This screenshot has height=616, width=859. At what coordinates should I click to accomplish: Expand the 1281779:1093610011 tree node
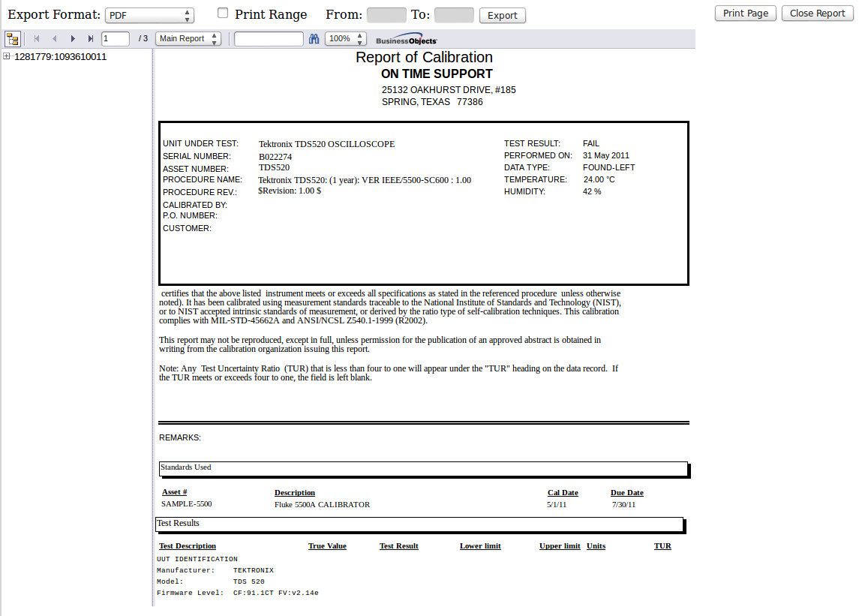point(7,56)
